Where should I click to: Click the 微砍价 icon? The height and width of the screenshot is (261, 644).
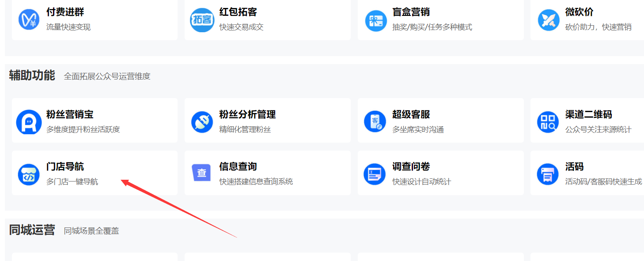click(549, 20)
